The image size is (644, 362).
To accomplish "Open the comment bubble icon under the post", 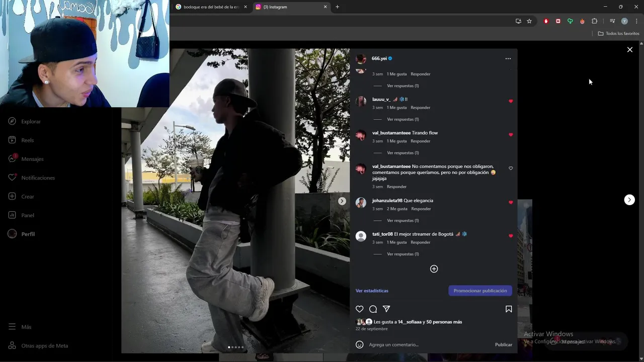I will 373,309.
